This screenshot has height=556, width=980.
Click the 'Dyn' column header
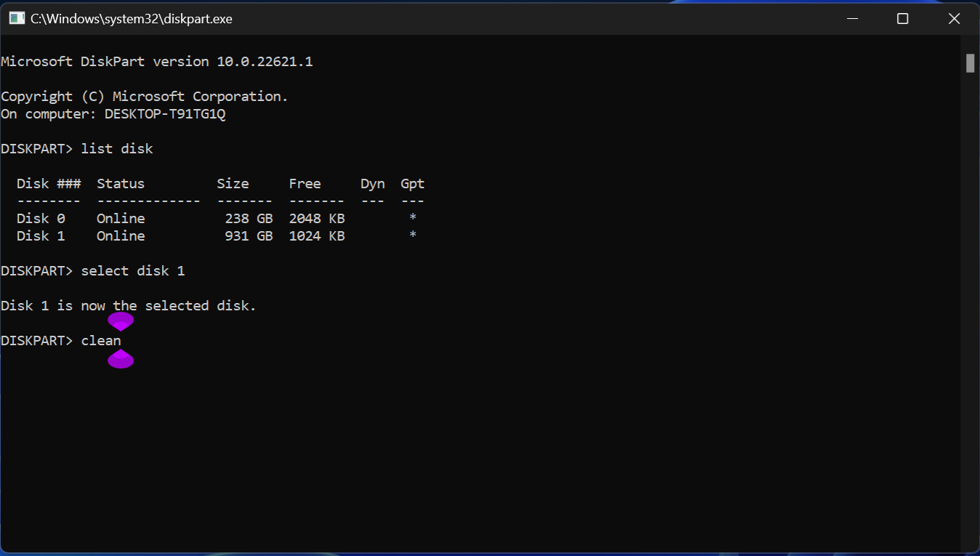pyautogui.click(x=372, y=184)
